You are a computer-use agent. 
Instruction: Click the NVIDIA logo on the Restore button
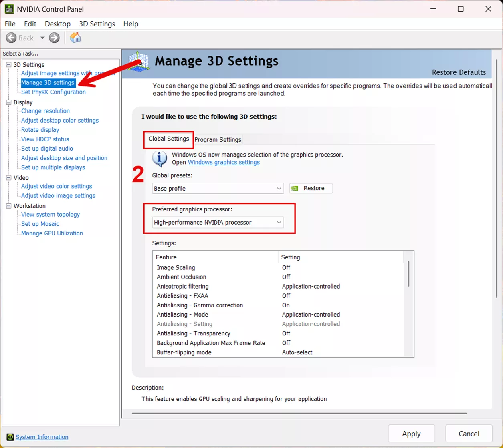[295, 188]
